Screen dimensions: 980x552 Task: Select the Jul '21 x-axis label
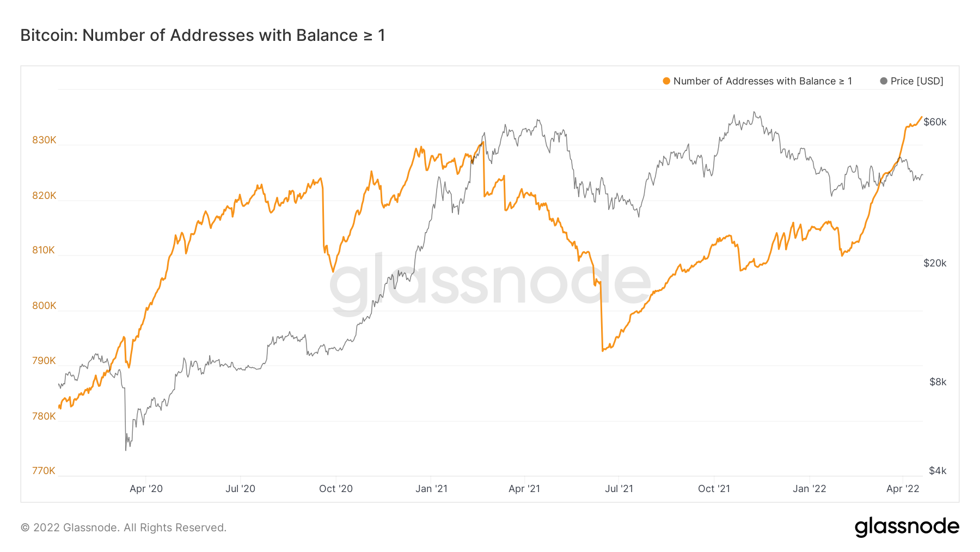pyautogui.click(x=619, y=489)
